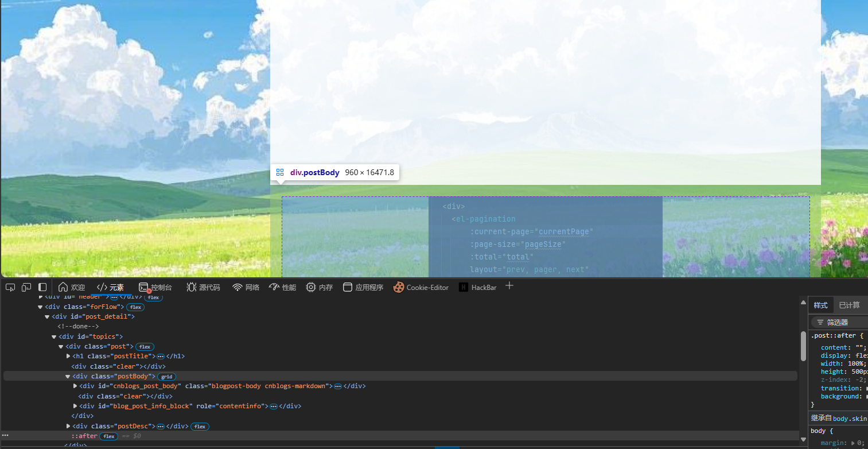Click the chip icon beside 内存
This screenshot has width=868, height=449.
coord(310,287)
